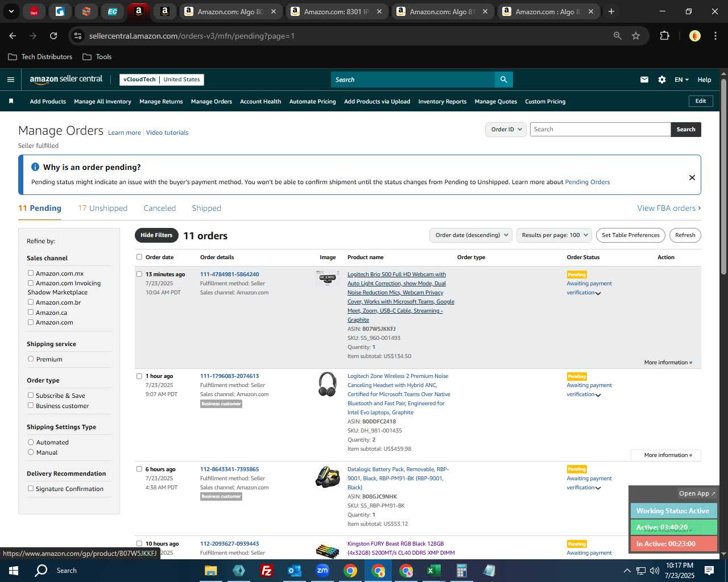Open Account Health menu item
The image size is (728, 582).
click(260, 102)
